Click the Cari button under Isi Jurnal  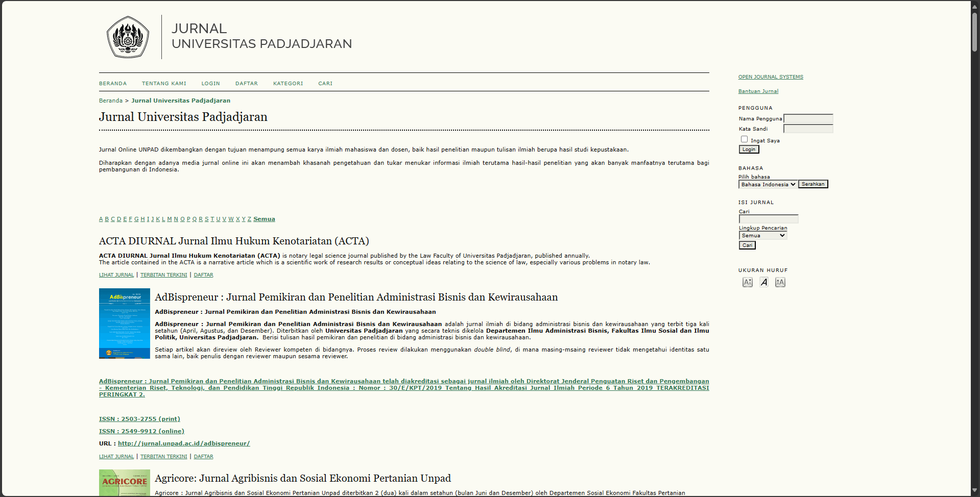coord(747,245)
